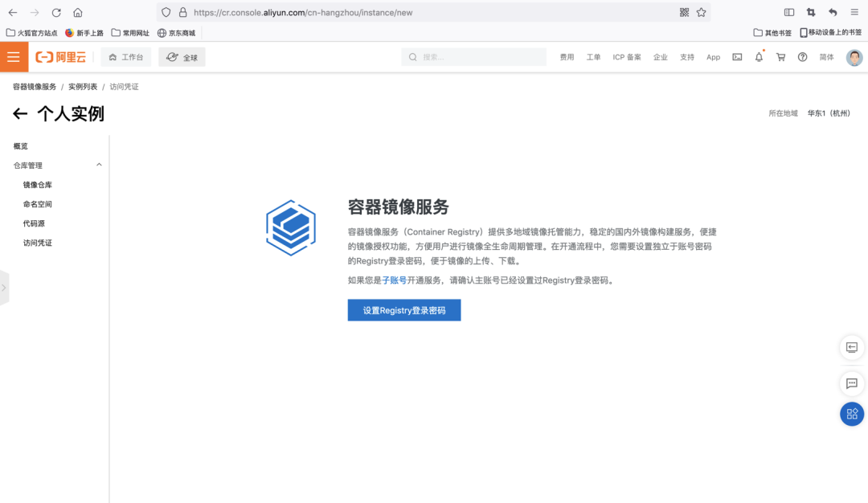The height and width of the screenshot is (503, 868).
Task: Open the 支持 top menu
Action: click(x=687, y=57)
